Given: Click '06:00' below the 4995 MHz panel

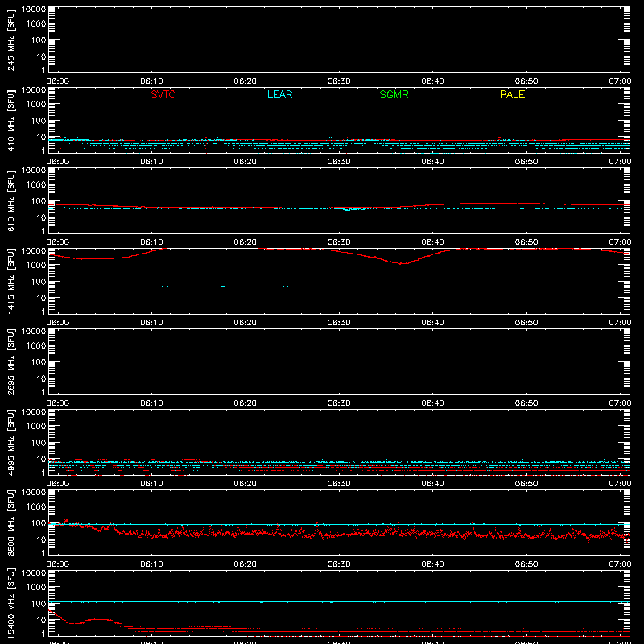Looking at the screenshot, I should (58, 484).
